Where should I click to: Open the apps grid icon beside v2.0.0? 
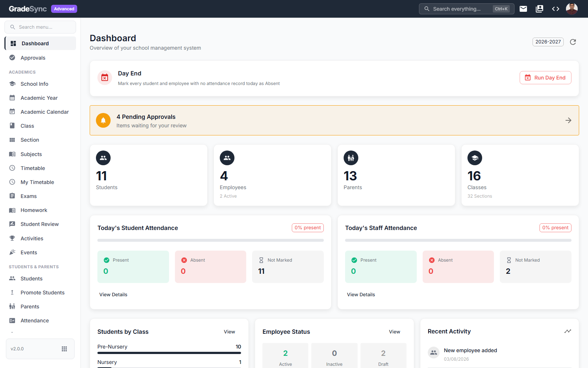pyautogui.click(x=64, y=349)
